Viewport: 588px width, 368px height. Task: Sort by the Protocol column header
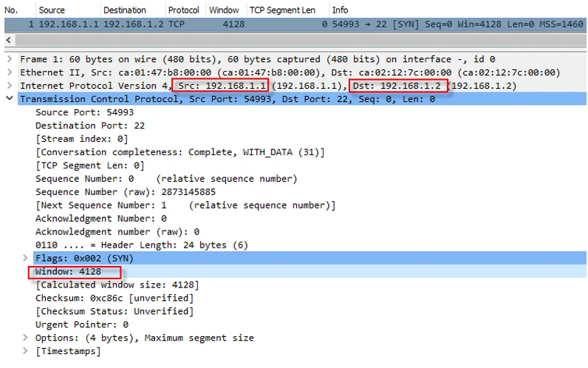pyautogui.click(x=183, y=10)
